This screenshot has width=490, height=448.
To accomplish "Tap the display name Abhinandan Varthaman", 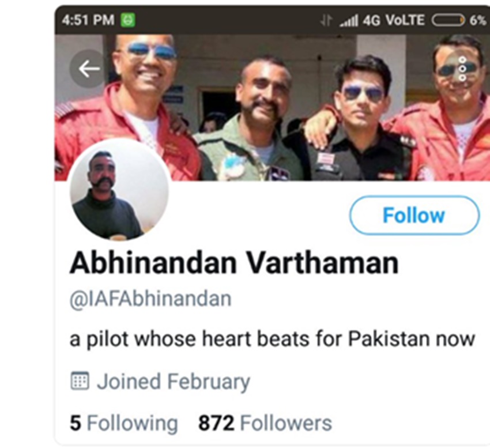I will [x=233, y=263].
